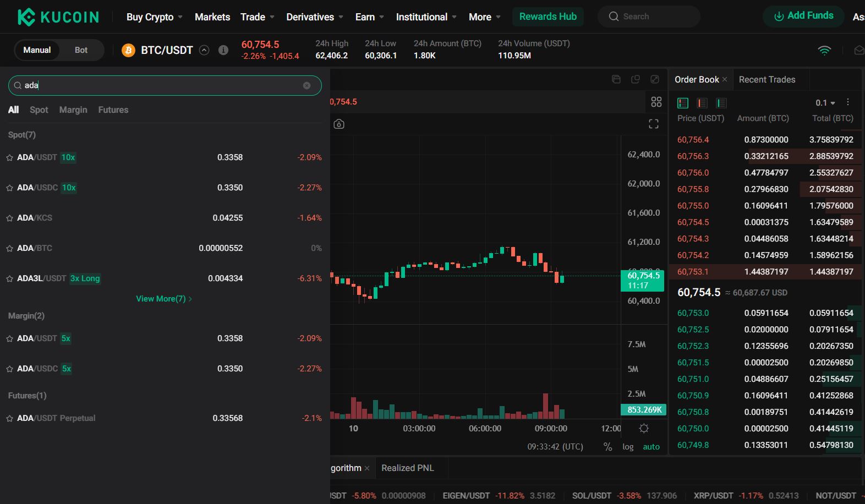Switch to Bot trading mode

pyautogui.click(x=81, y=50)
